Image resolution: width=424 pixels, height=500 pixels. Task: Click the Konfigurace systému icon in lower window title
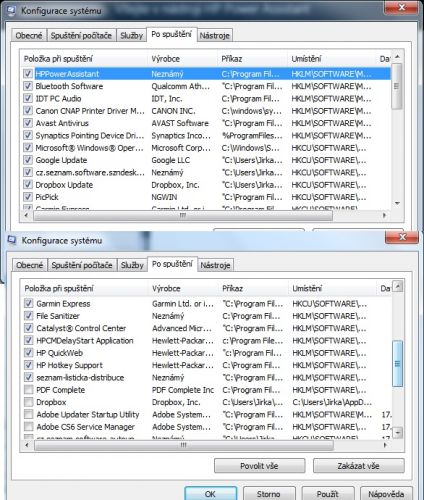[x=12, y=240]
